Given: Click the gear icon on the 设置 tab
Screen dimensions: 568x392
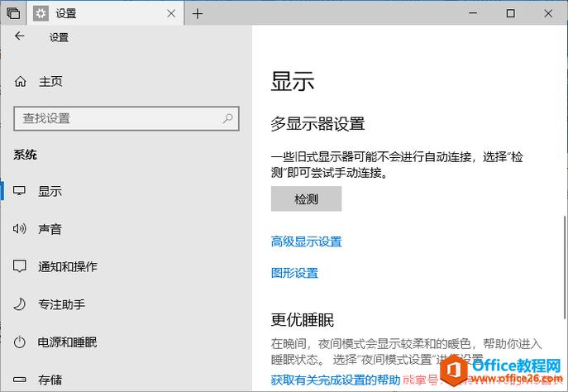Looking at the screenshot, I should 41,14.
